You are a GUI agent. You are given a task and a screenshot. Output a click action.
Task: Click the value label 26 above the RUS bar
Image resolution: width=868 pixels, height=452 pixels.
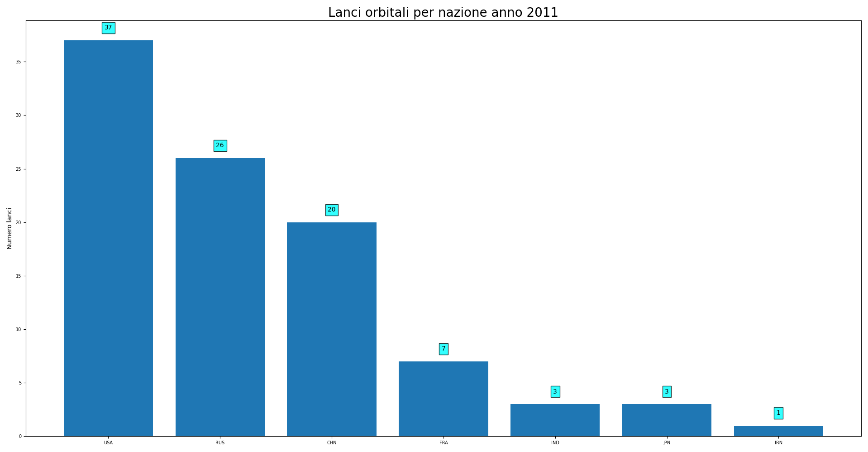click(x=220, y=145)
